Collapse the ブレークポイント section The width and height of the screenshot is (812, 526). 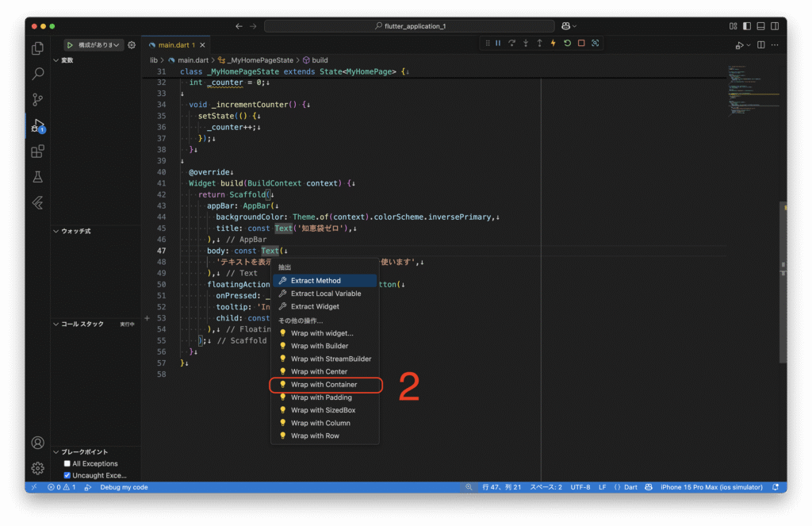pyautogui.click(x=56, y=452)
